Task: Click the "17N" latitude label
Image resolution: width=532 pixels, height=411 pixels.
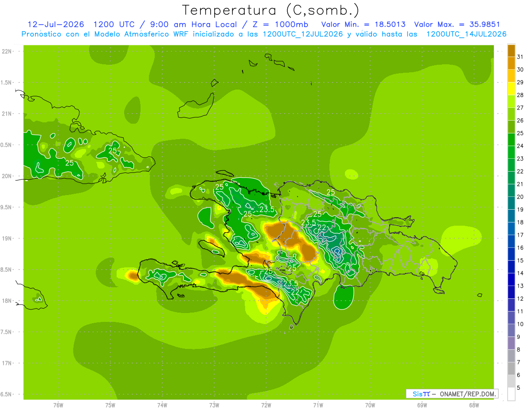Action: 7,363
